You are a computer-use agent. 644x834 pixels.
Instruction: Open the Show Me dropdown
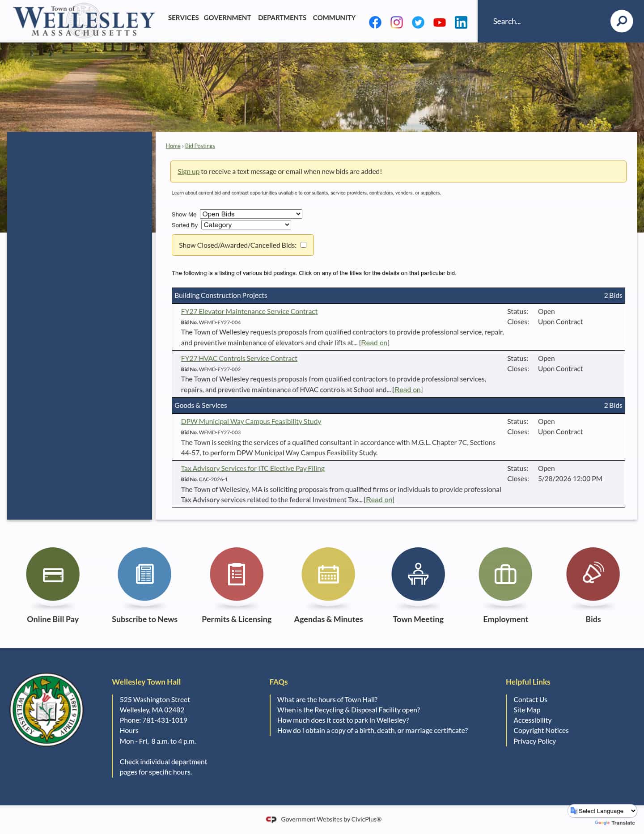point(251,214)
